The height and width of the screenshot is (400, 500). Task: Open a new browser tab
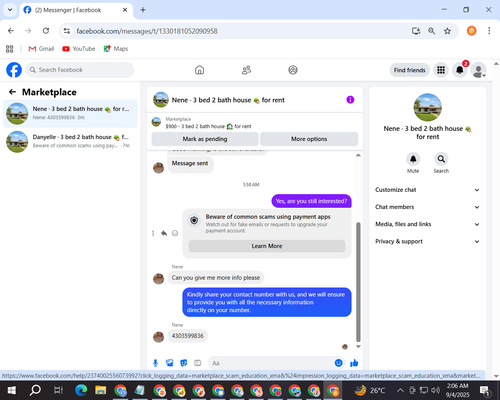[x=143, y=10]
